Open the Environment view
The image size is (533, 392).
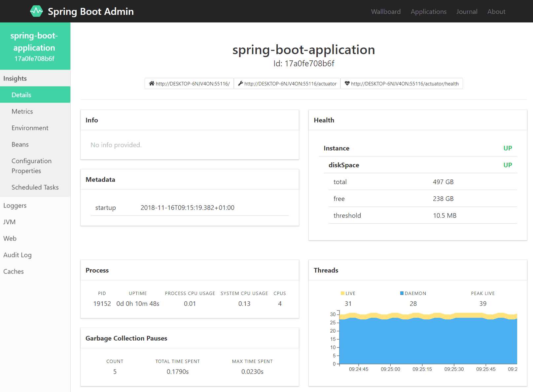point(30,128)
